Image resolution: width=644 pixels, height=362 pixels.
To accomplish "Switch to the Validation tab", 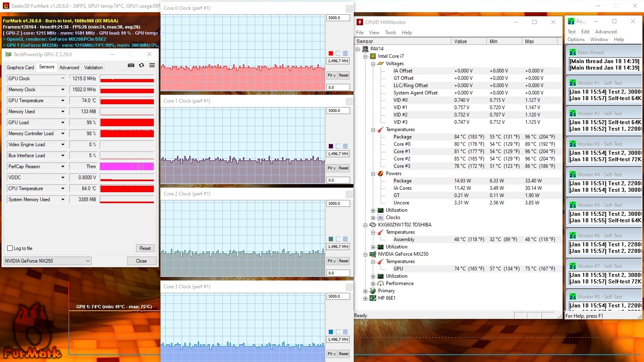I will (x=94, y=68).
